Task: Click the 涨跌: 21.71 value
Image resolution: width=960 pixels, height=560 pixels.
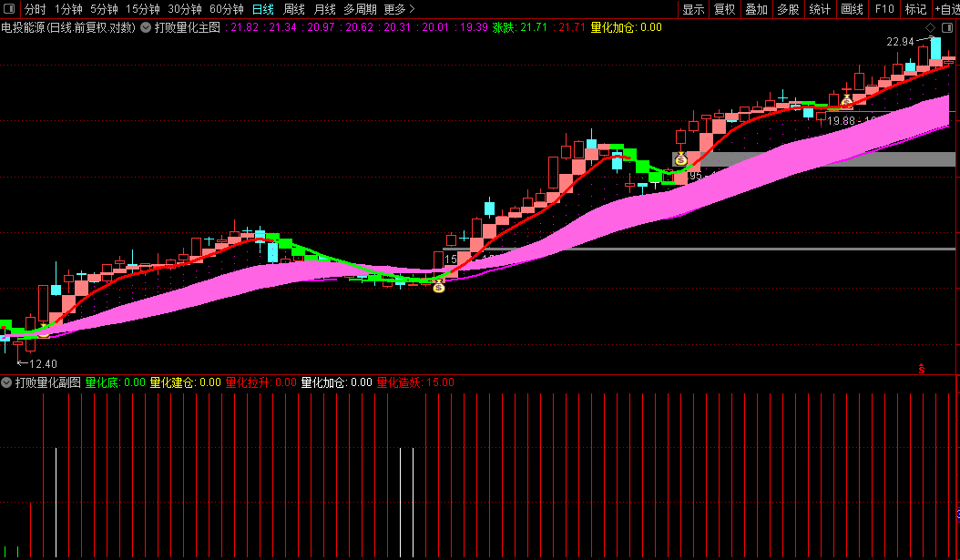Action: [520, 27]
